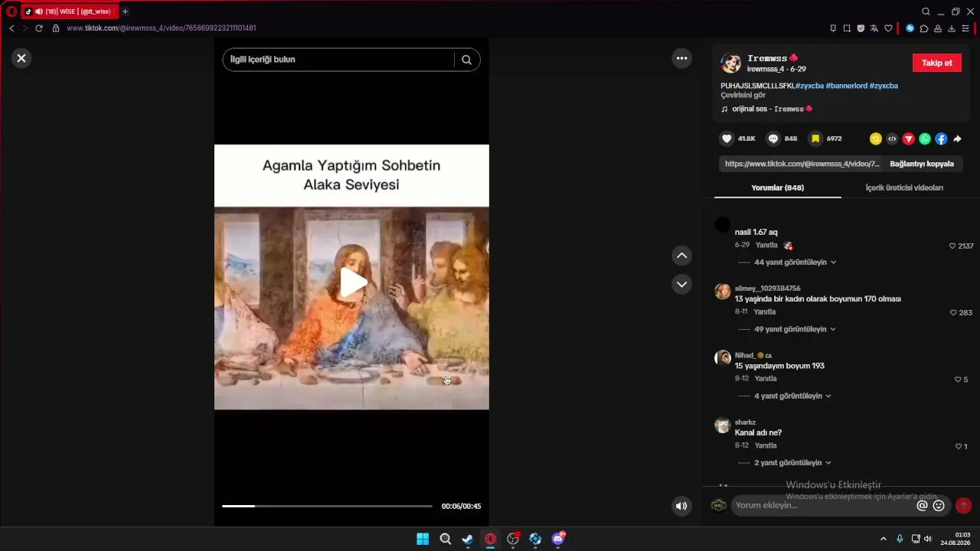Click Çevirisini gör to translate caption
980x551 pixels.
743,95
